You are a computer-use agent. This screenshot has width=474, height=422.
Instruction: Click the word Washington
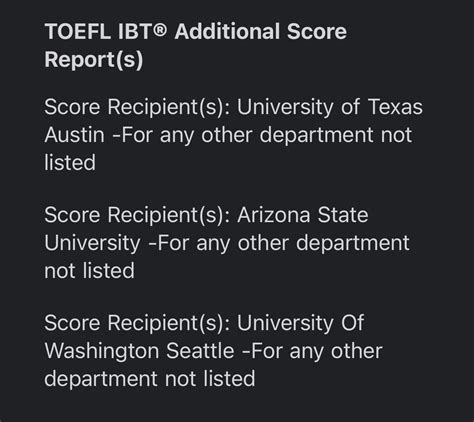[x=102, y=352]
